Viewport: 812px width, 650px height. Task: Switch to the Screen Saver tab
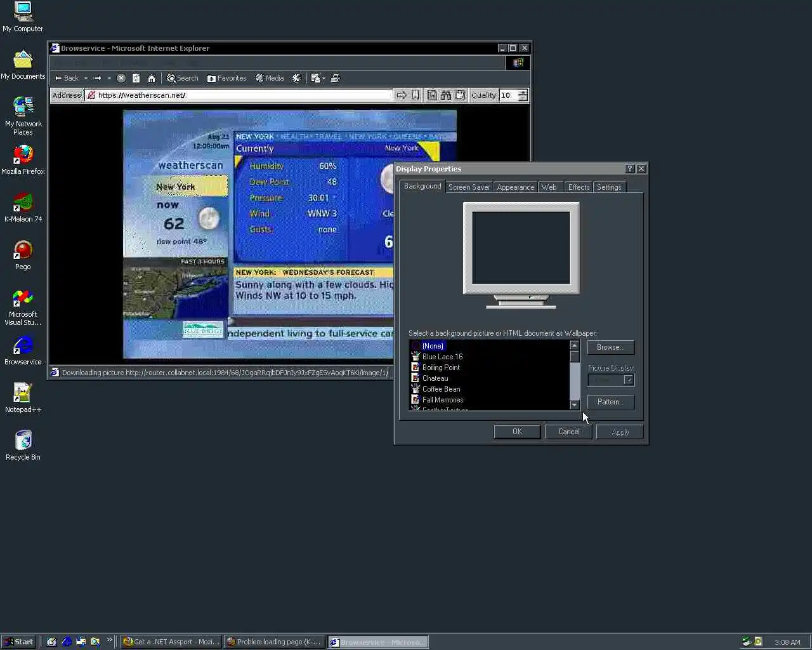[x=469, y=187]
